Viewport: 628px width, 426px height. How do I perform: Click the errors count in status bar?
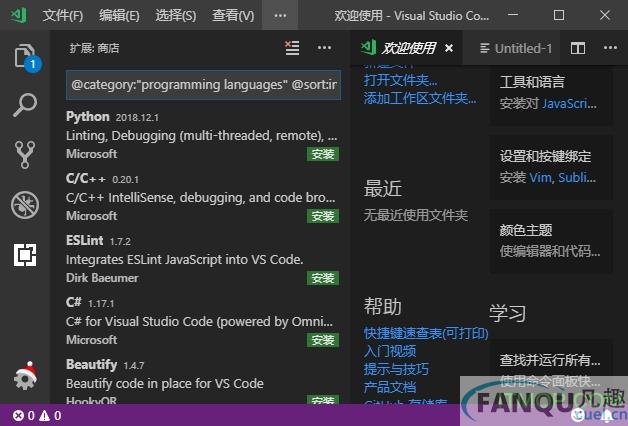[x=23, y=416]
